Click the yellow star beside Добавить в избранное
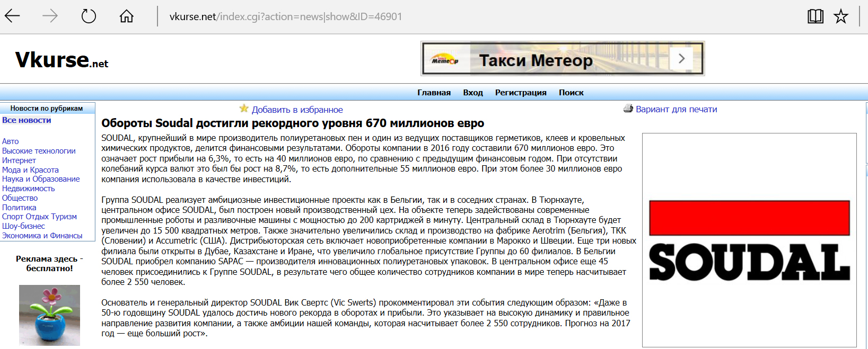The width and height of the screenshot is (868, 349). (x=244, y=109)
